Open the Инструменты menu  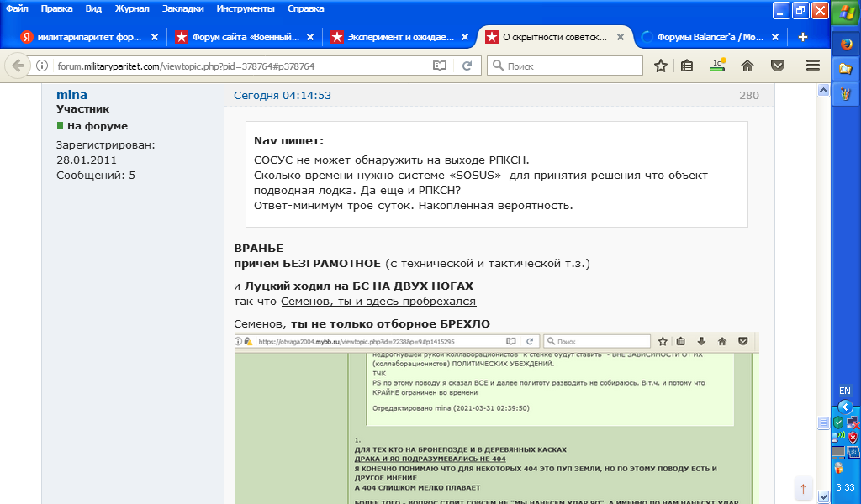pyautogui.click(x=246, y=8)
